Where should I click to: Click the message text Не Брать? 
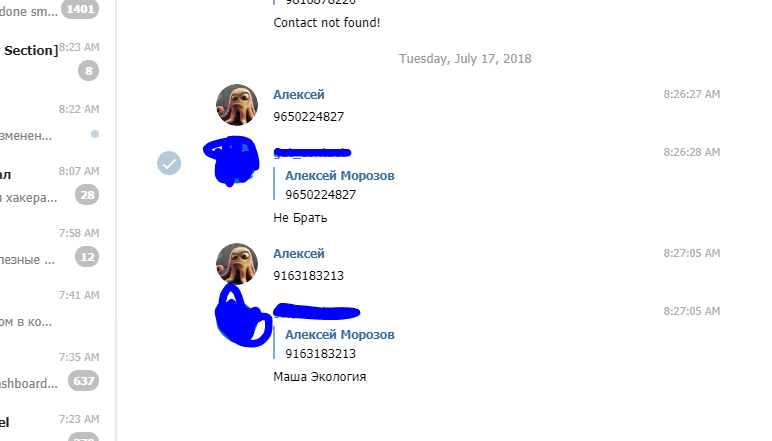point(300,218)
